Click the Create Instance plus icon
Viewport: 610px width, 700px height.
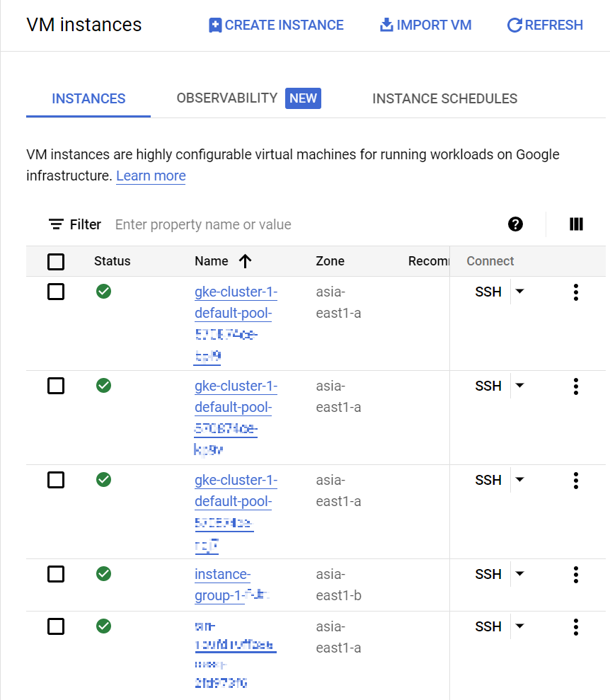coord(215,25)
